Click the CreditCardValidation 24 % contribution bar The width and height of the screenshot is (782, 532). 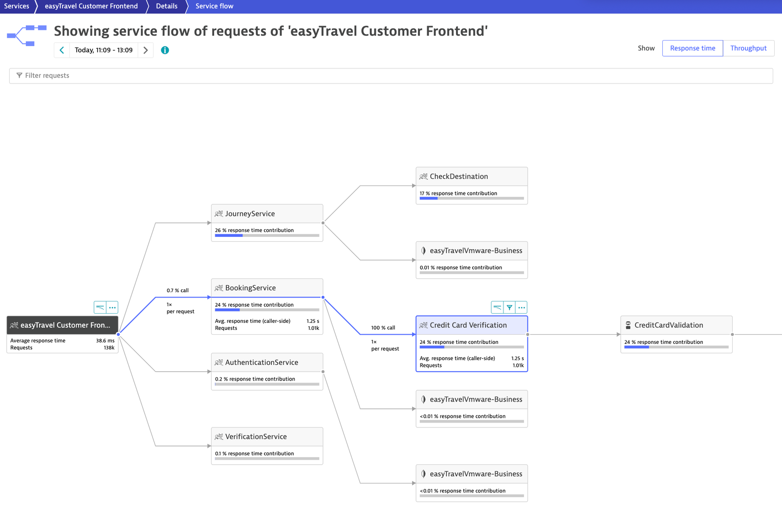[676, 347]
